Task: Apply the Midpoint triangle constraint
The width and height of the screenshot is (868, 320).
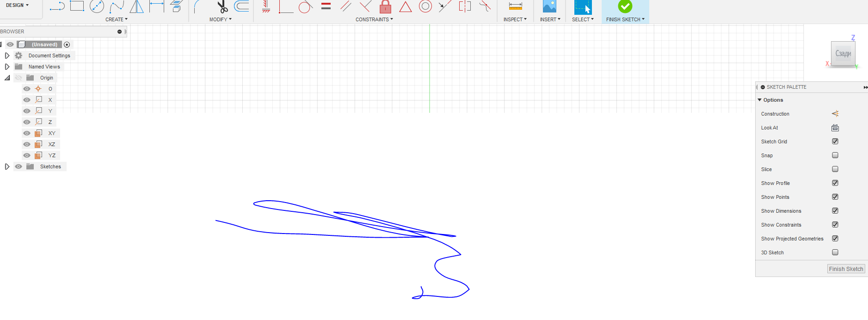Action: pos(406,6)
